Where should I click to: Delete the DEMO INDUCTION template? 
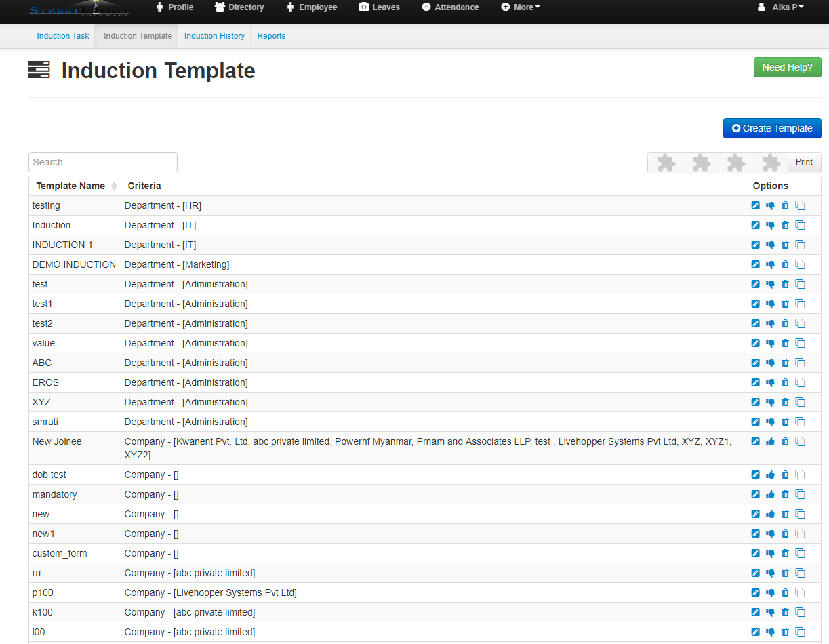(785, 264)
